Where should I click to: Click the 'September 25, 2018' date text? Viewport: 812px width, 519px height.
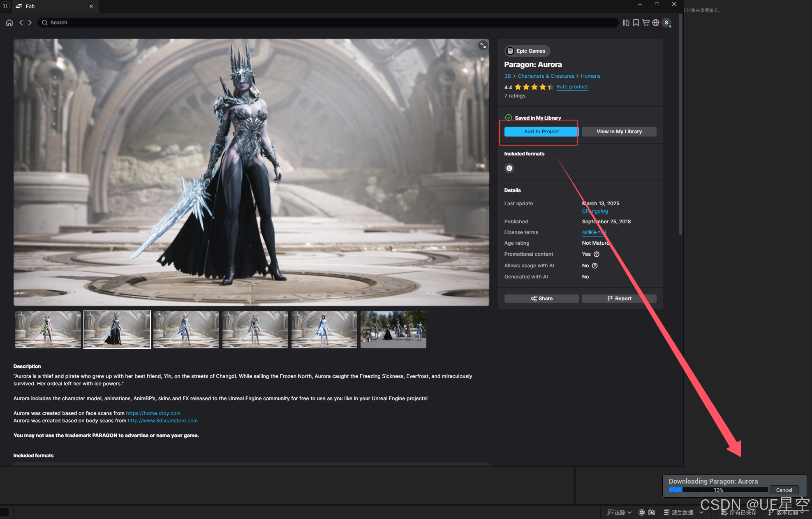(x=606, y=222)
